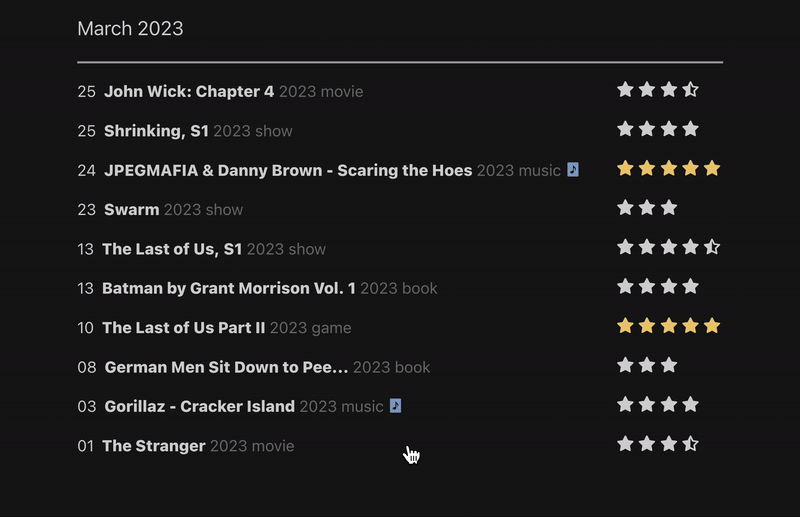Viewport: 800px width, 517px height.
Task: Click the star rating for The Stranger
Action: [x=657, y=444]
